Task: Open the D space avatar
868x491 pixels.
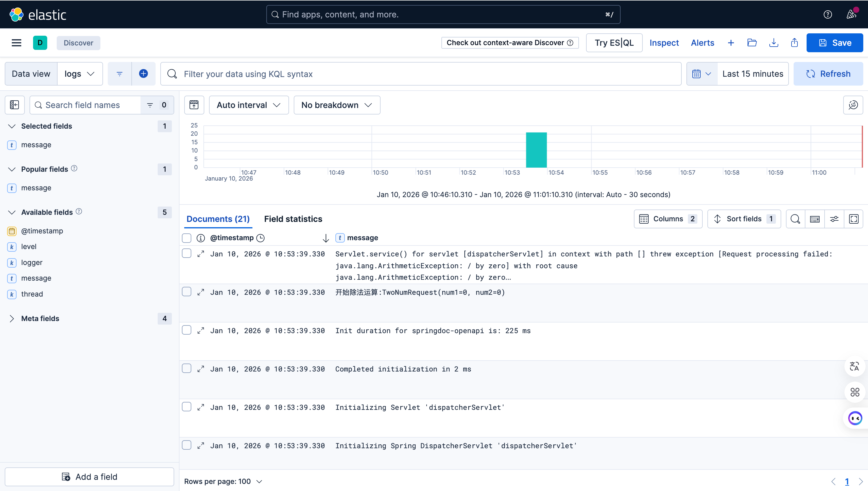Action: 40,43
